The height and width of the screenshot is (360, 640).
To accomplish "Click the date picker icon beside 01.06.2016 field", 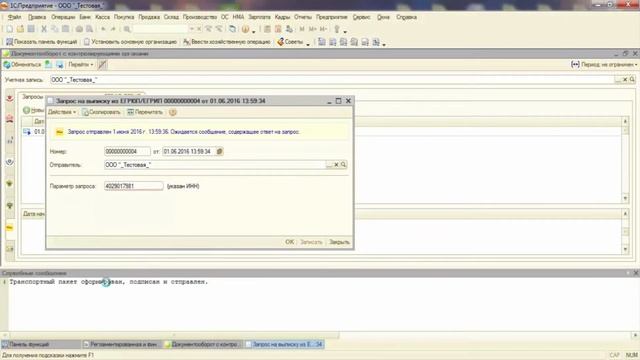I will point(220,151).
